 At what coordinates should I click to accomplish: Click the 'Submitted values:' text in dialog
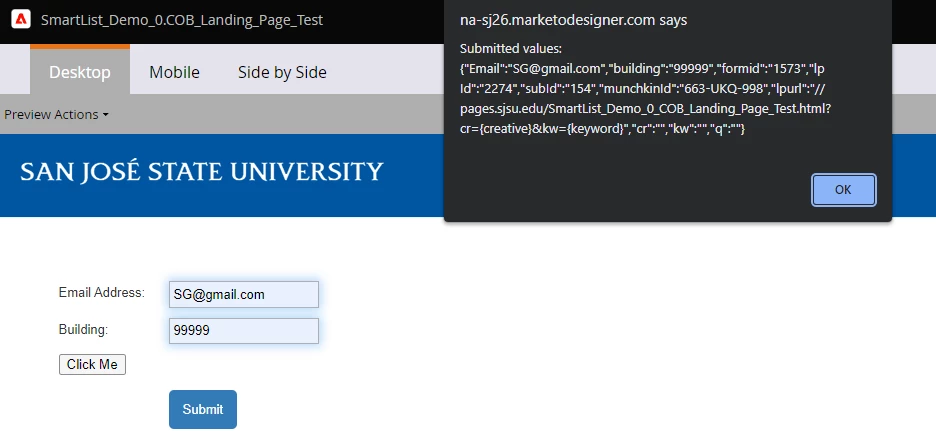click(511, 48)
